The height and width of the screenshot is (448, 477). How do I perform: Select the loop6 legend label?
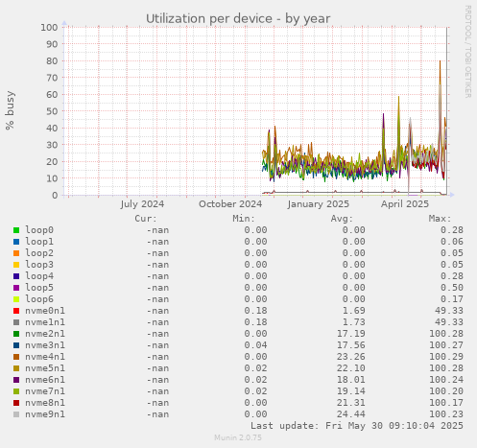[x=39, y=299]
